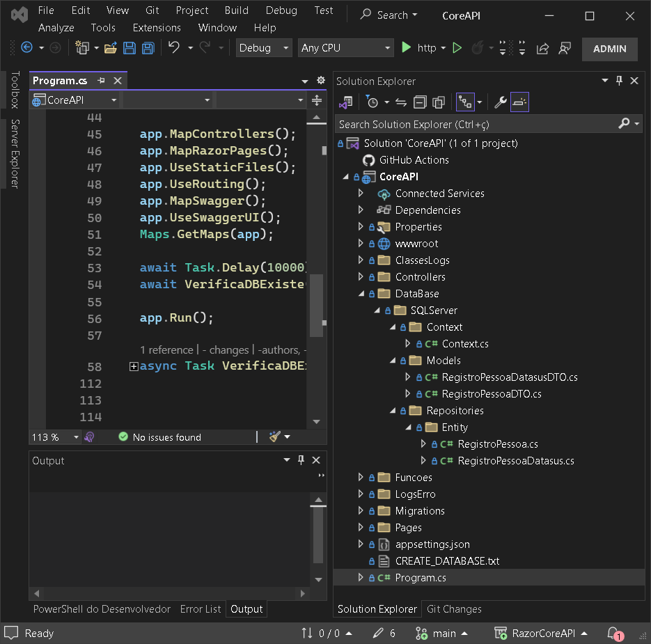The image size is (651, 644).
Task: Open CoreAPI project scope dropdown in editor
Action: 74,100
